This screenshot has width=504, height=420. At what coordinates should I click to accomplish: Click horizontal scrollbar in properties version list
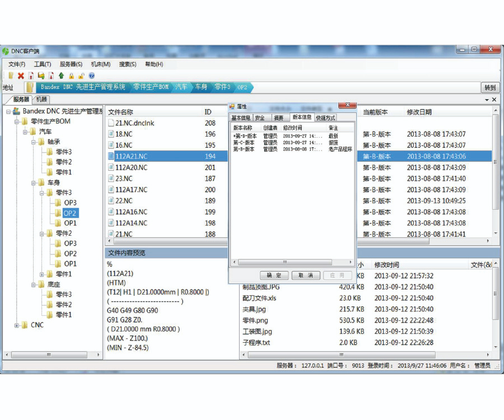point(284,262)
